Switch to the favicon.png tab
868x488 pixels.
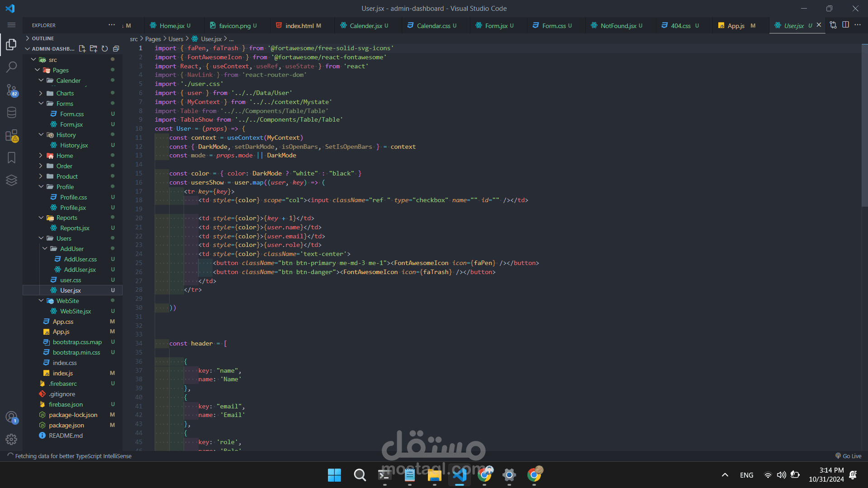click(234, 26)
